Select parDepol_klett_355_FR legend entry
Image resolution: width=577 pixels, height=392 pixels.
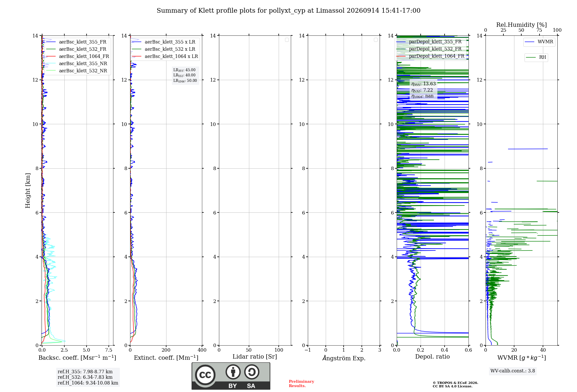coord(430,42)
